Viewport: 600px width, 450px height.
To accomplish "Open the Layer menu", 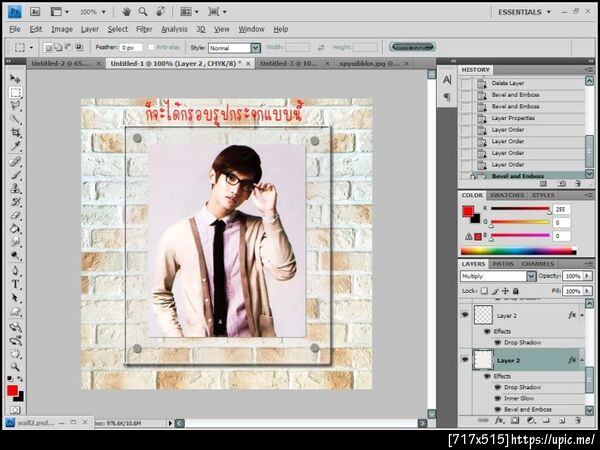I will (90, 29).
